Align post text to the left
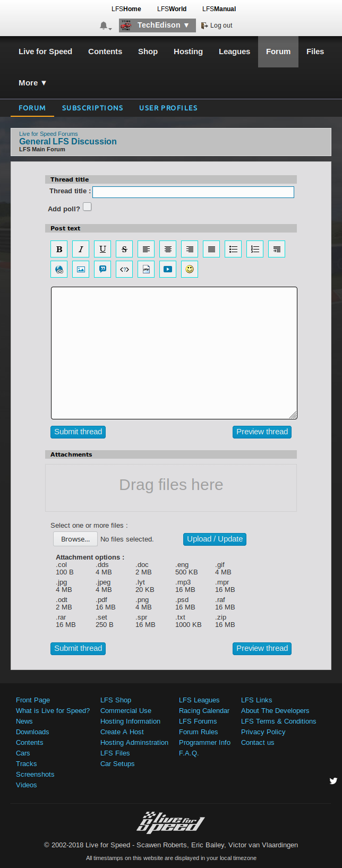 coord(146,249)
